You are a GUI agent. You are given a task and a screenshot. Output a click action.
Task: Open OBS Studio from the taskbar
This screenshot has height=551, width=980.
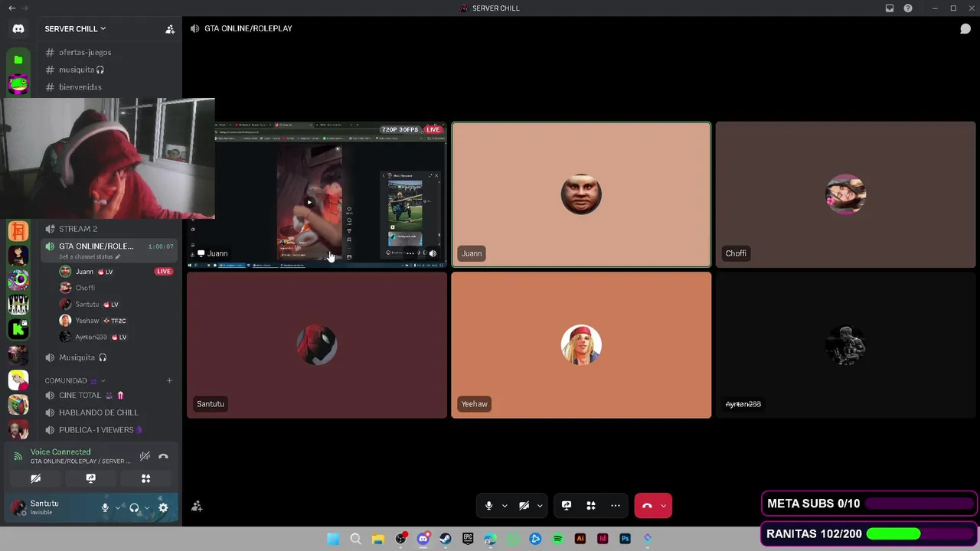coord(400,539)
